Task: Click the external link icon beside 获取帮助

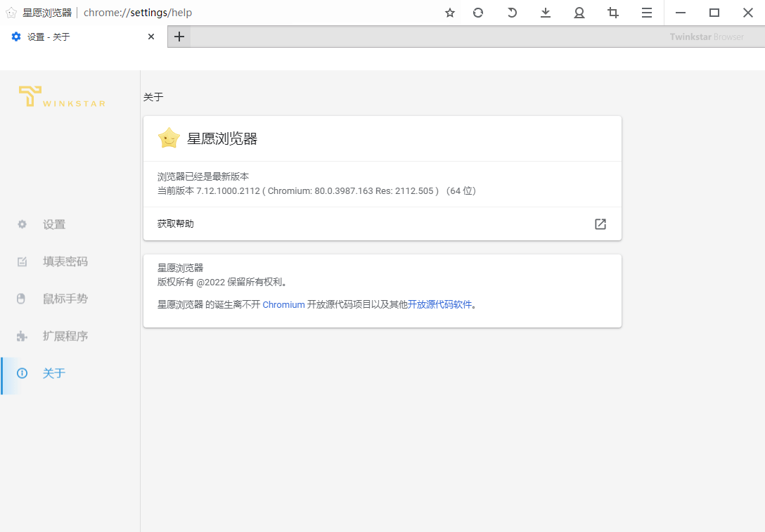Action: (600, 224)
